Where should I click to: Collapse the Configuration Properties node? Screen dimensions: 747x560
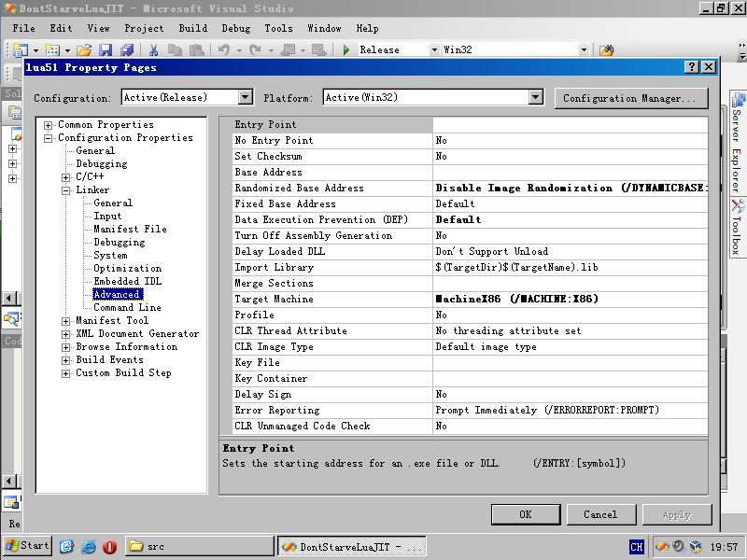coord(49,138)
